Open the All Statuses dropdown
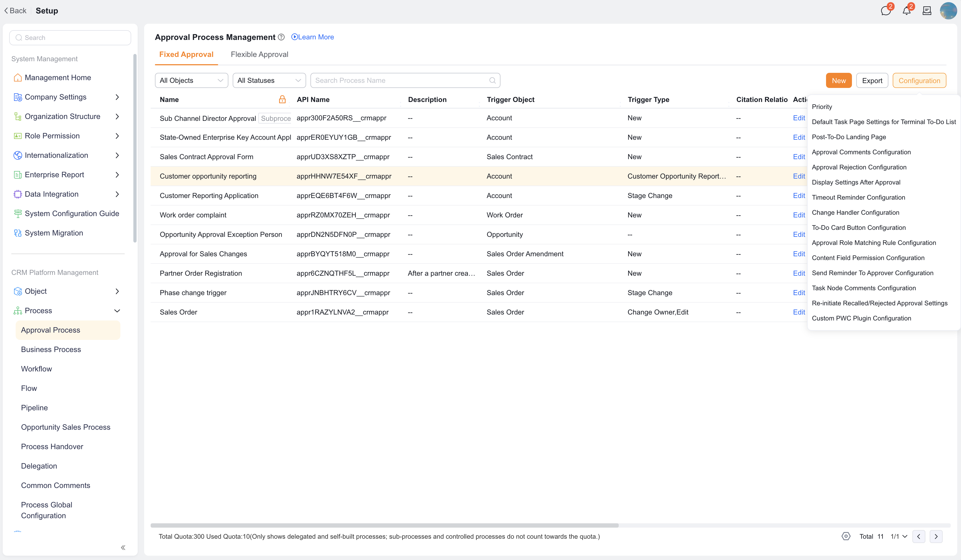This screenshot has height=560, width=961. point(269,80)
